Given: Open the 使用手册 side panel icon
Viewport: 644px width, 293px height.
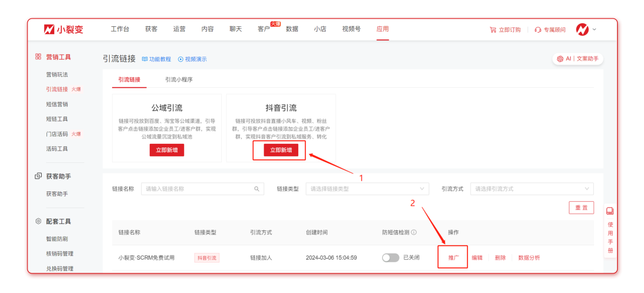Looking at the screenshot, I should 610,211.
